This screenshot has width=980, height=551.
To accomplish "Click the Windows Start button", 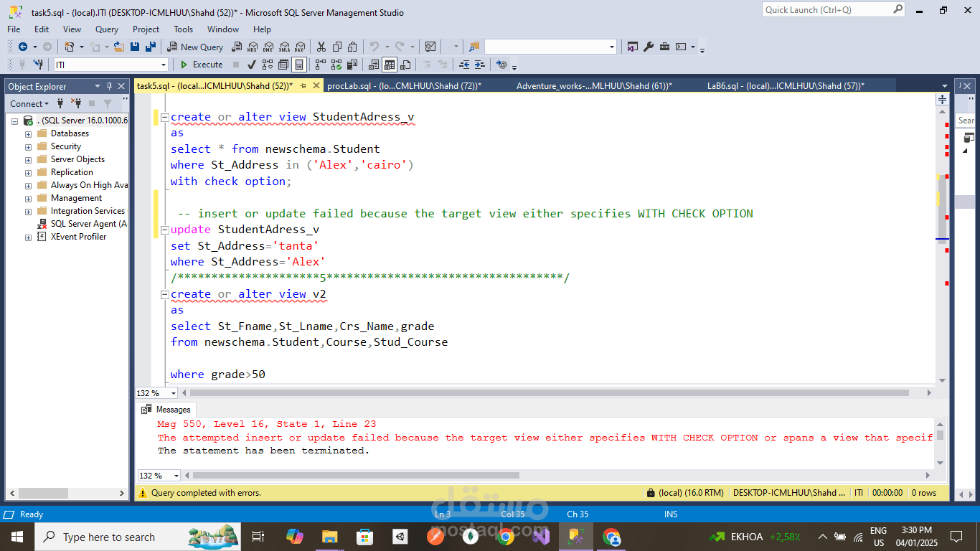I will [x=17, y=537].
